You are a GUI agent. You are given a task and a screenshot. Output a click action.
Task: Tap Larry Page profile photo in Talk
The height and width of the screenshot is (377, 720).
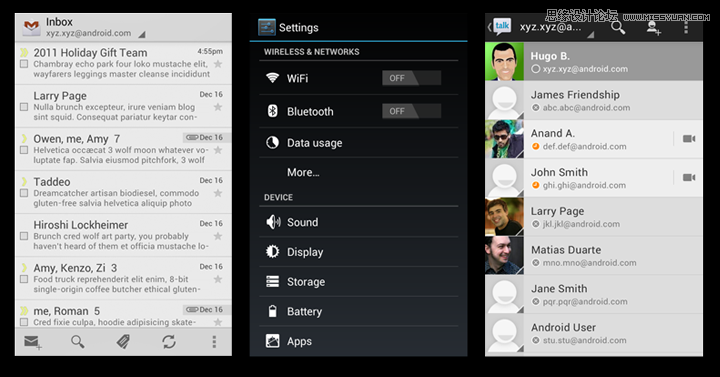click(x=504, y=217)
